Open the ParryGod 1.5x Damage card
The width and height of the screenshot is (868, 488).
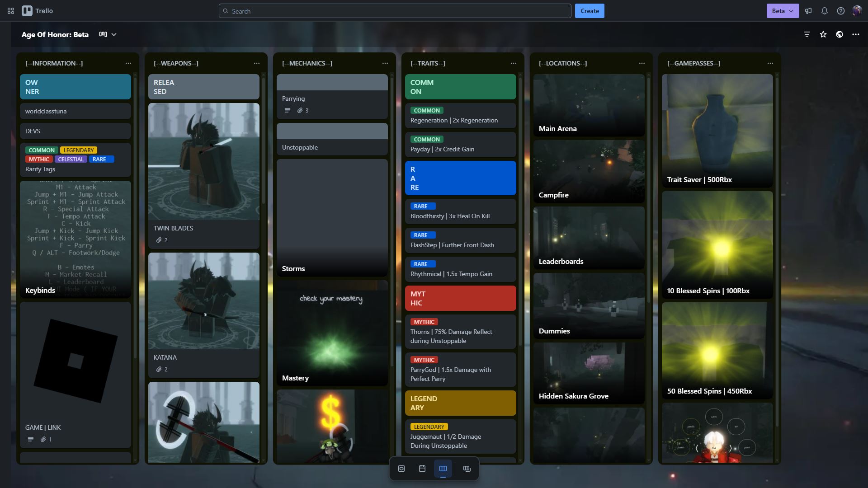point(461,370)
